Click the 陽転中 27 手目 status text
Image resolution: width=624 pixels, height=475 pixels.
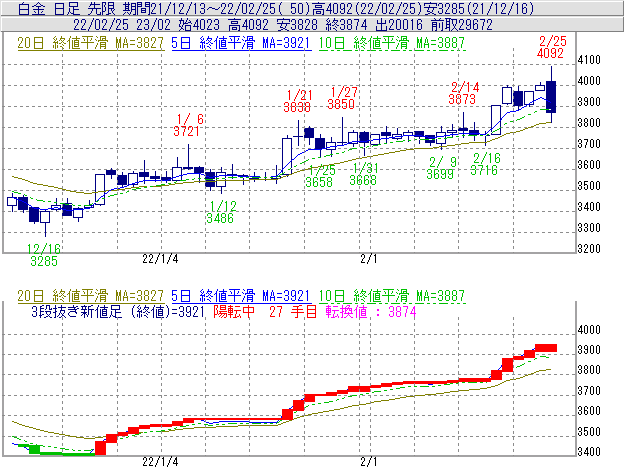[x=265, y=311]
